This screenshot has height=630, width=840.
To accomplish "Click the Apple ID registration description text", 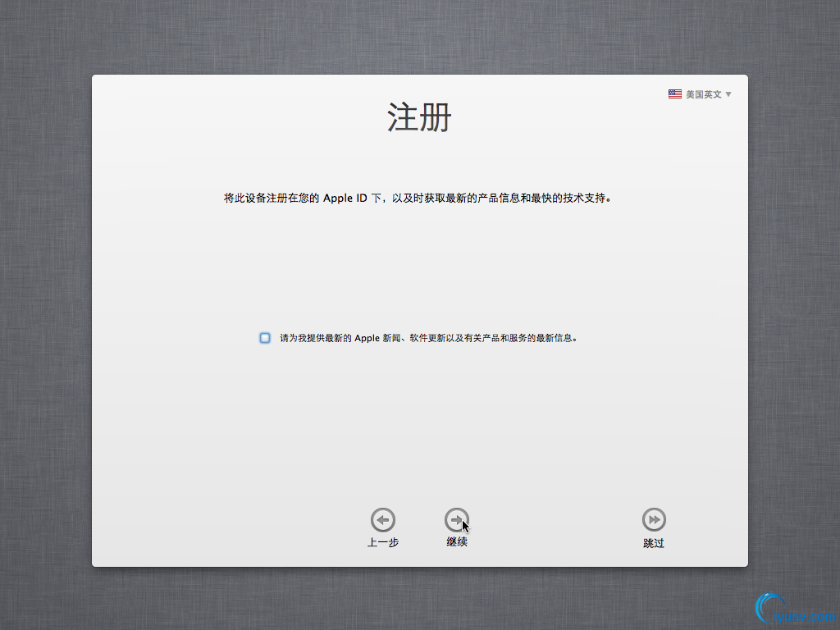I will [419, 198].
